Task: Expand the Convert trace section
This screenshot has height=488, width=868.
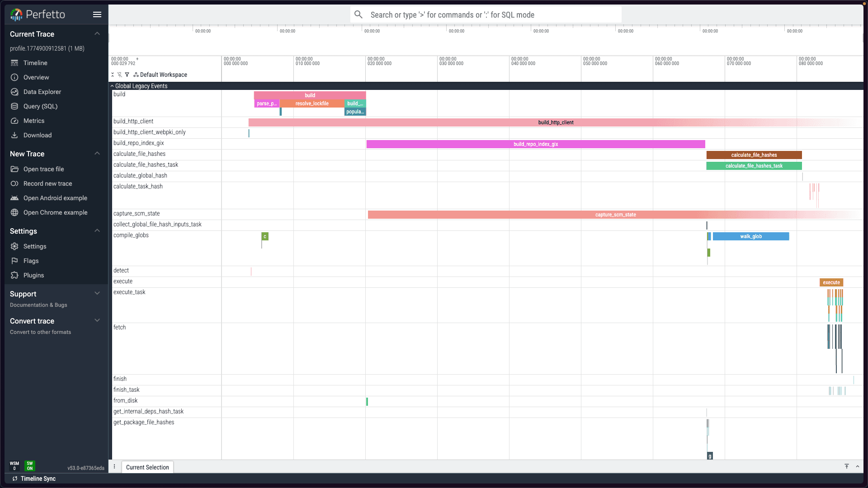Action: pos(97,320)
